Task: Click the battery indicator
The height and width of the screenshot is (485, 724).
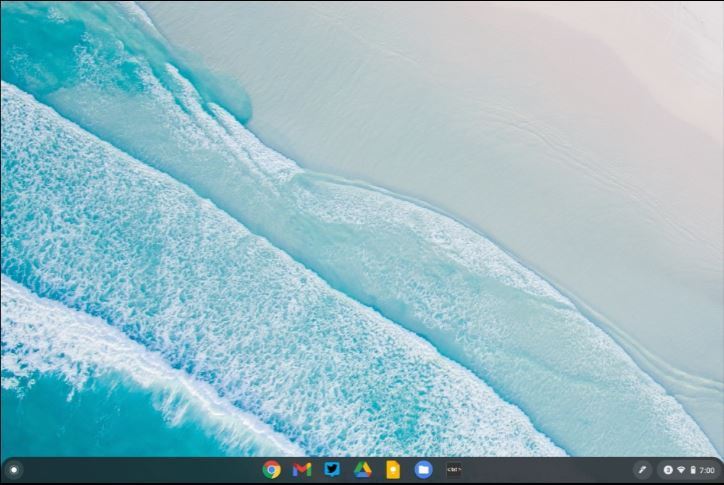Action: click(692, 469)
